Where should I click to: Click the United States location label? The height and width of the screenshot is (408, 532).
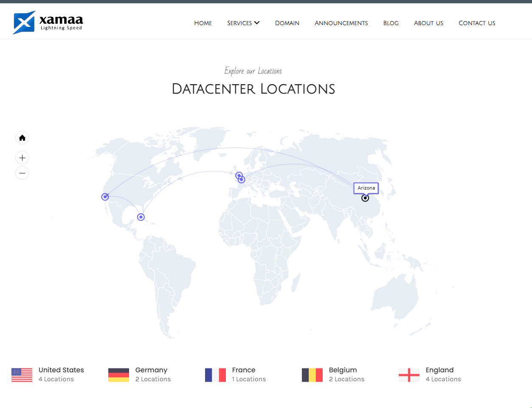[x=61, y=370]
